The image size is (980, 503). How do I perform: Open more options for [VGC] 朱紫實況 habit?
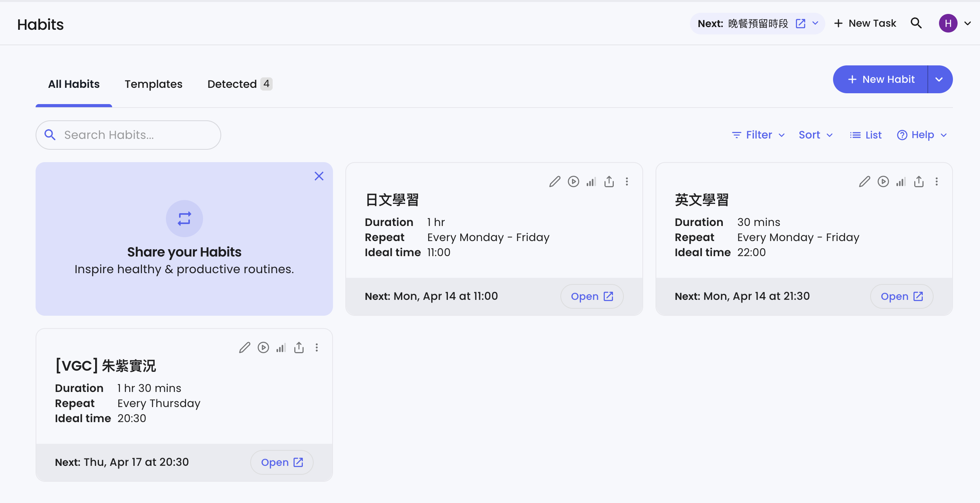pos(317,347)
